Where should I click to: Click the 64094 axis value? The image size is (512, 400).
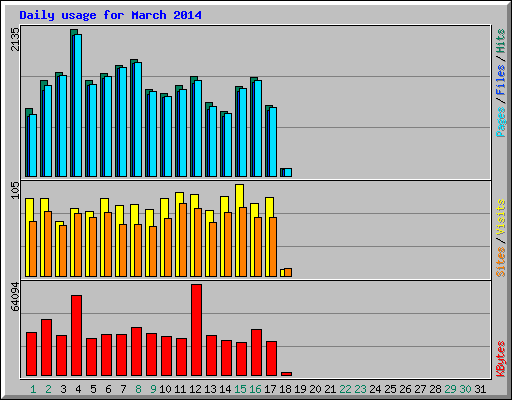pos(15,297)
